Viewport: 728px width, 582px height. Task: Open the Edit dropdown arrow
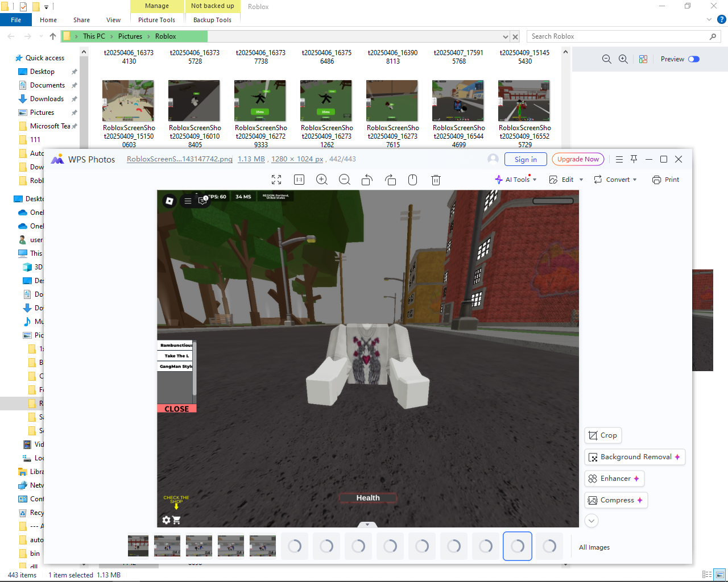[581, 180]
